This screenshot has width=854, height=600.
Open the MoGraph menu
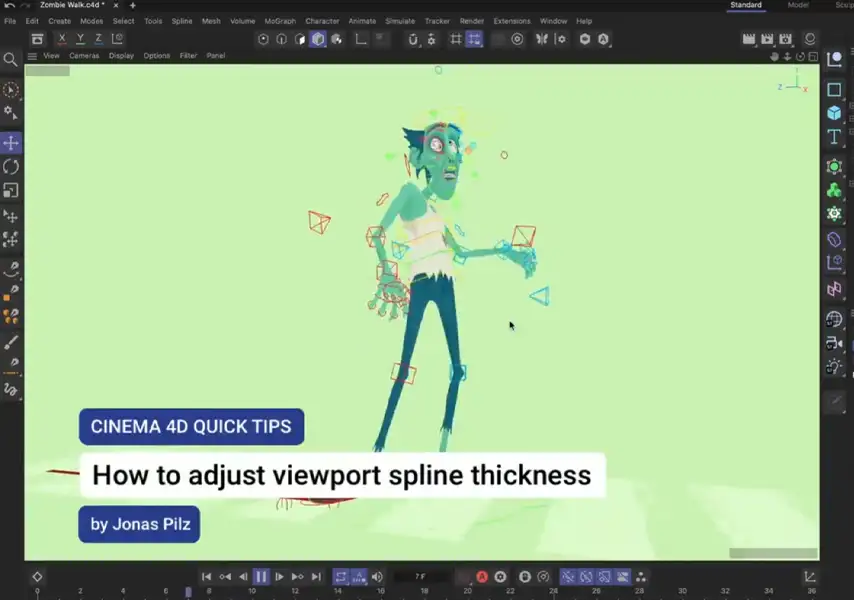[280, 21]
